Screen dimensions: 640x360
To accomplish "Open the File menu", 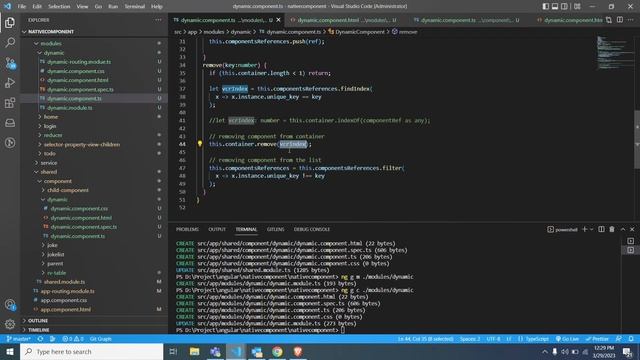I will click(22, 6).
